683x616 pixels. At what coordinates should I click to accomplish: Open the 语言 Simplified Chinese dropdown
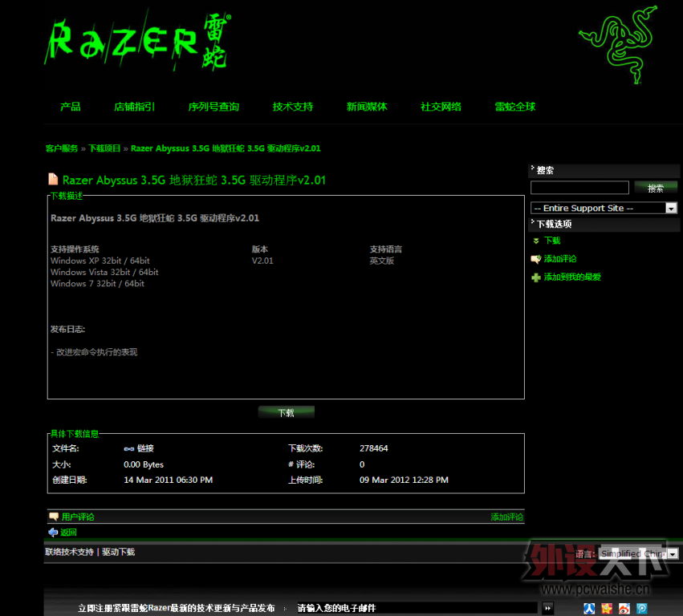(x=639, y=553)
